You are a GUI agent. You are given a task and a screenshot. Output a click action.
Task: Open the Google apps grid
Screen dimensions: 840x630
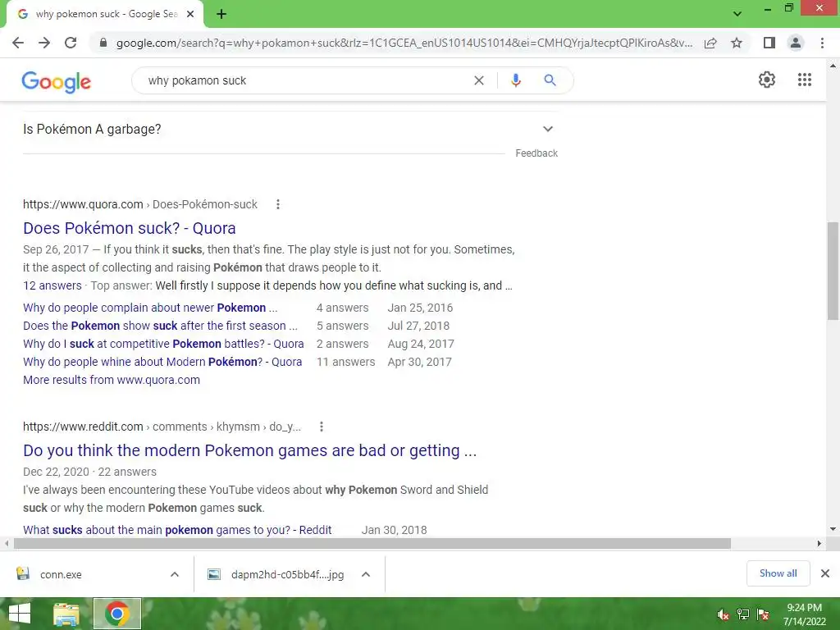[x=805, y=80]
